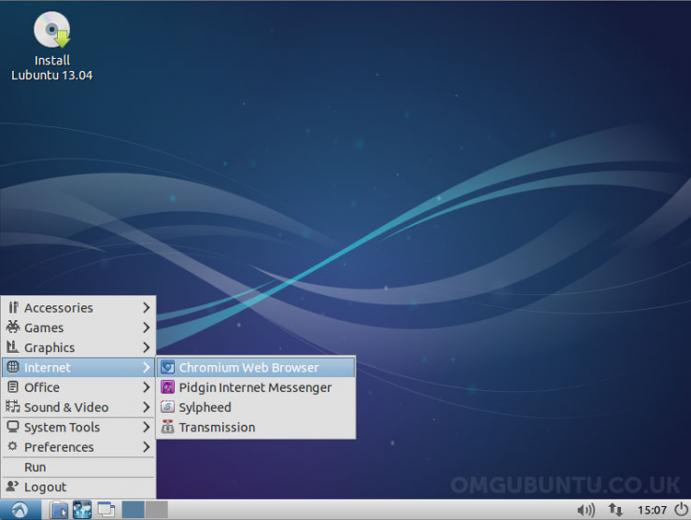The width and height of the screenshot is (691, 520).
Task: Expand the Accessories submenu
Action: 78,308
